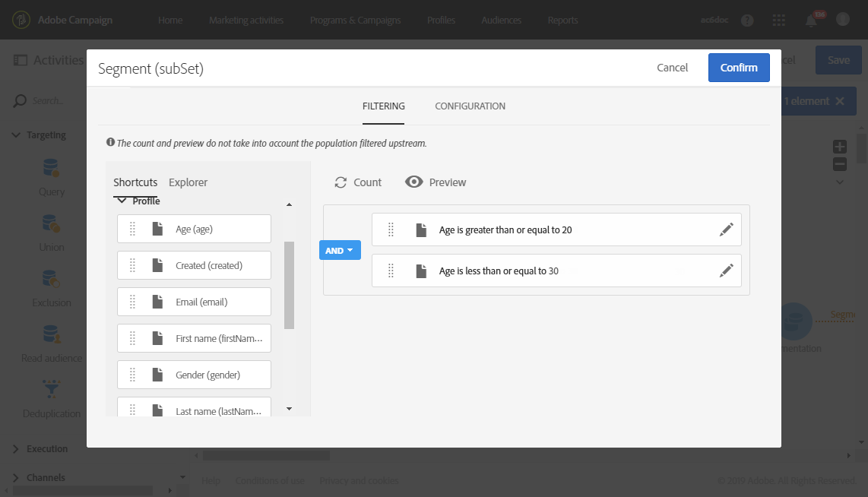The height and width of the screenshot is (497, 868).
Task: Collapse the Profile section
Action: tap(122, 201)
